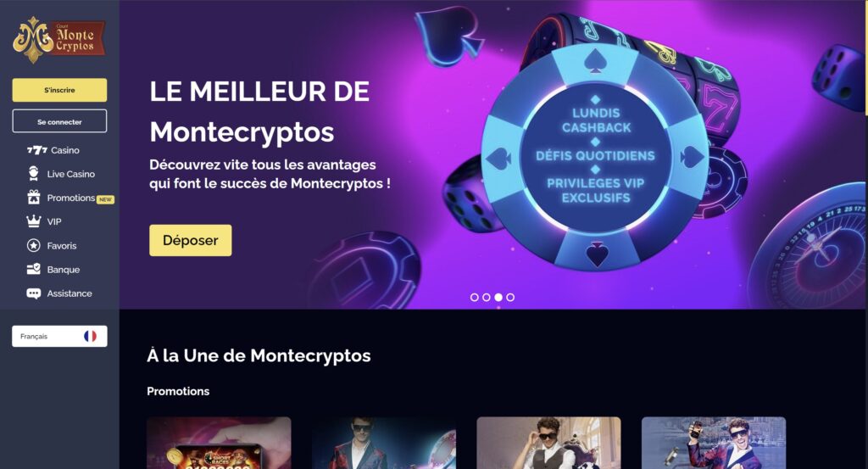Open the Short Races promotion thumbnail
Screen dimensions: 868x469
point(219,443)
